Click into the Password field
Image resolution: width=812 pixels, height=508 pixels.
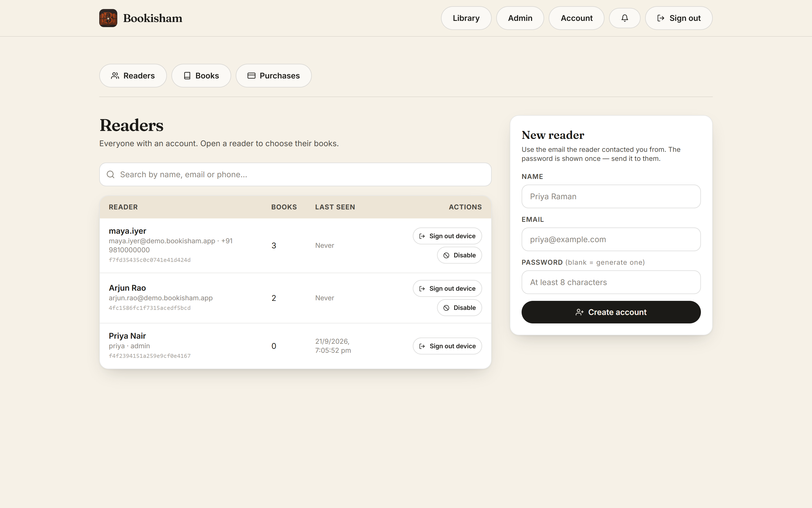tap(611, 282)
